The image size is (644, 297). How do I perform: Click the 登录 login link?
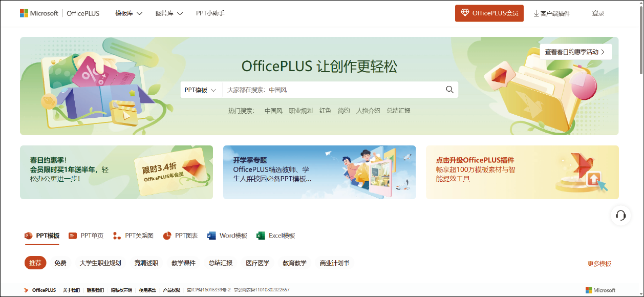(x=598, y=13)
